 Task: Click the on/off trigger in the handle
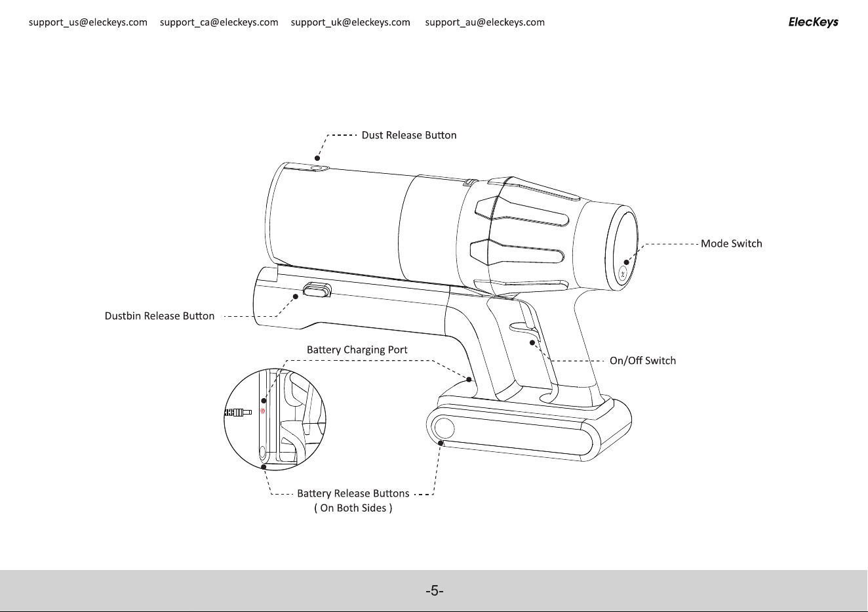tap(526, 327)
